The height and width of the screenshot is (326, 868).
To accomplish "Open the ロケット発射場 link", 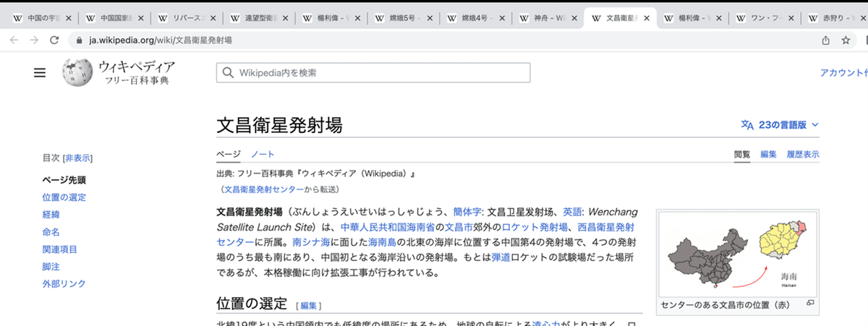I will coord(534,227).
